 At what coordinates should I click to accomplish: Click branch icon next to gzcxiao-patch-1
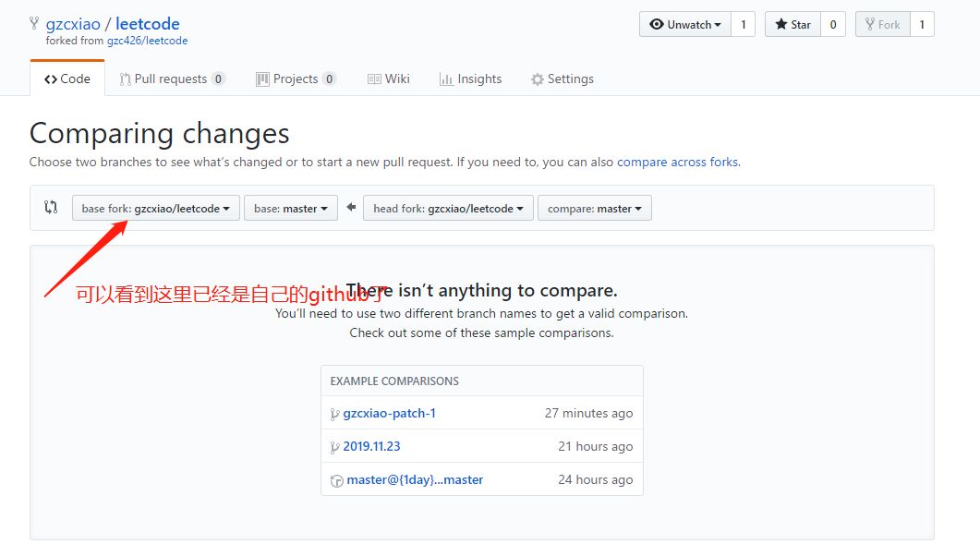click(335, 414)
